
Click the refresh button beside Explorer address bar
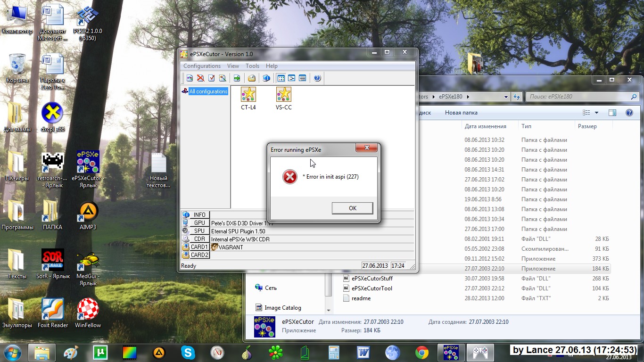pyautogui.click(x=517, y=97)
